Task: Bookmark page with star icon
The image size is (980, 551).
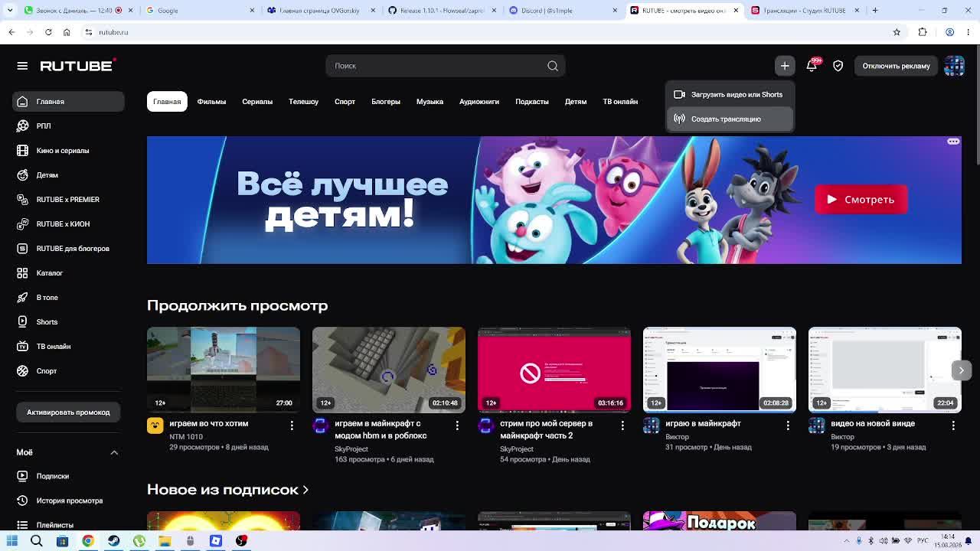Action: [897, 32]
